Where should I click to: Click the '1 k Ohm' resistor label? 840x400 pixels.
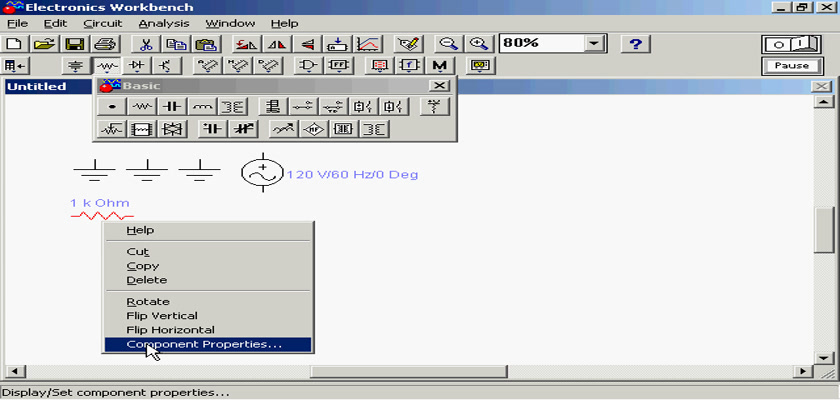tap(100, 203)
